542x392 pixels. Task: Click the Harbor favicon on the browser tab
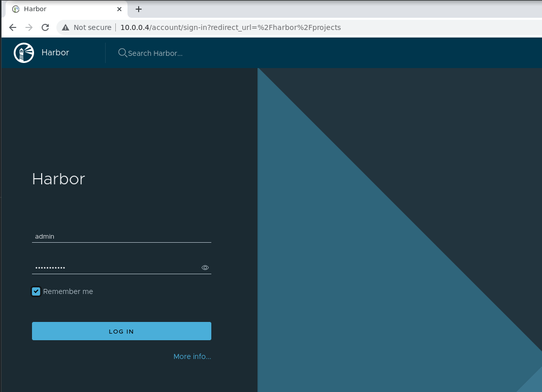(15, 9)
